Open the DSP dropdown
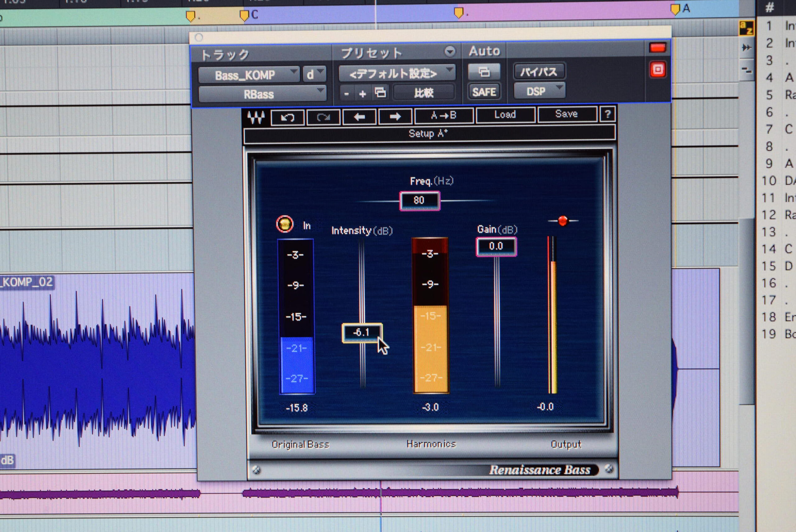796x532 pixels. [x=539, y=91]
